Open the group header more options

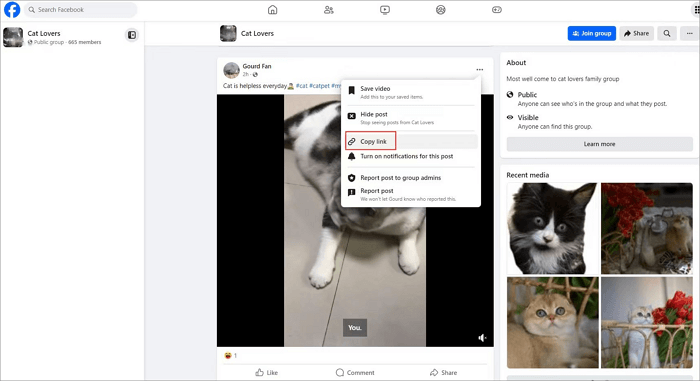(x=690, y=33)
